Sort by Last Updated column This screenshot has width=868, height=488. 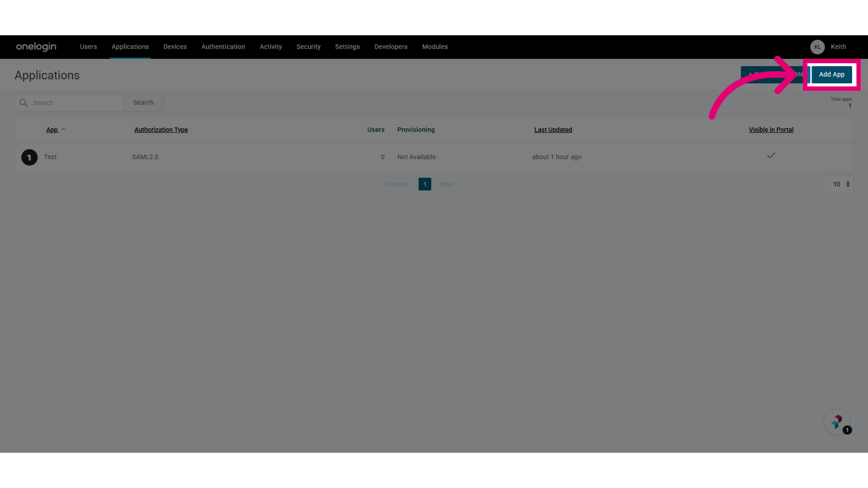click(x=553, y=130)
